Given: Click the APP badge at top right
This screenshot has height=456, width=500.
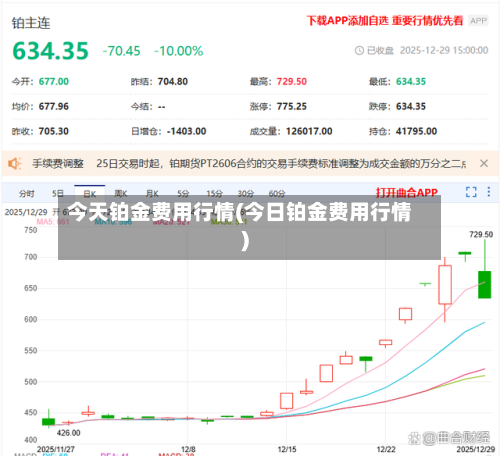Looking at the screenshot, I should click(x=478, y=21).
